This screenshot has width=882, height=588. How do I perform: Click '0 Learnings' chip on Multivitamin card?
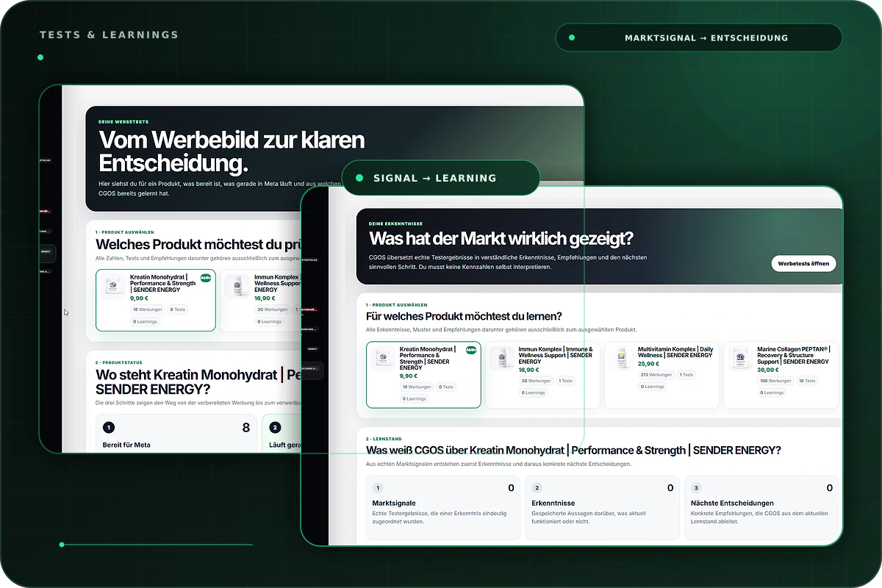[x=653, y=387]
